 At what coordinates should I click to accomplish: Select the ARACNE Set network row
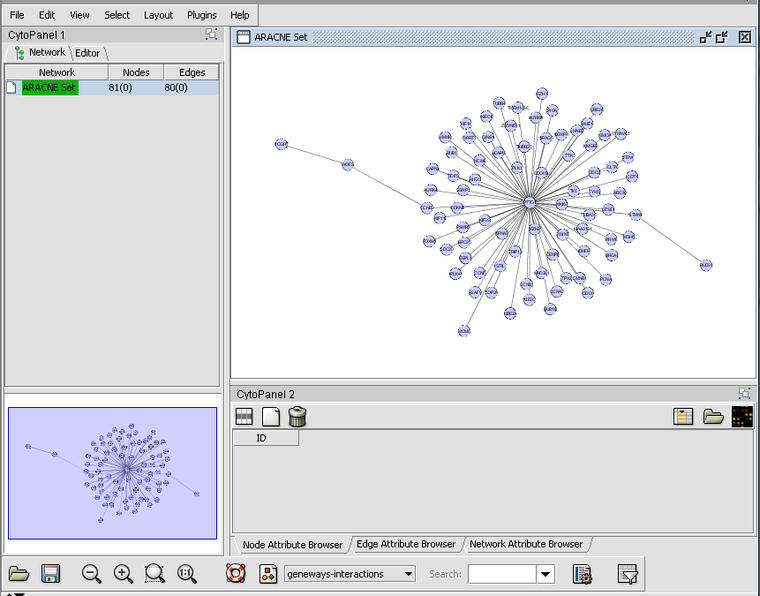coord(50,88)
